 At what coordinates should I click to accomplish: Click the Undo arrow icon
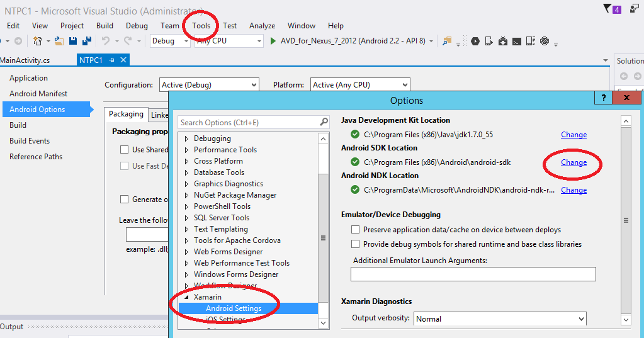point(106,41)
